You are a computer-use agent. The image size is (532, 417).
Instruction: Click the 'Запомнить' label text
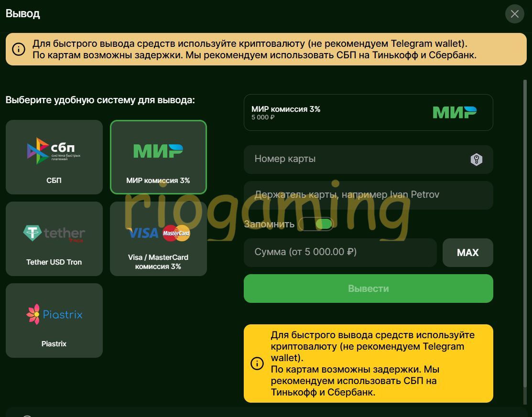pyautogui.click(x=270, y=225)
